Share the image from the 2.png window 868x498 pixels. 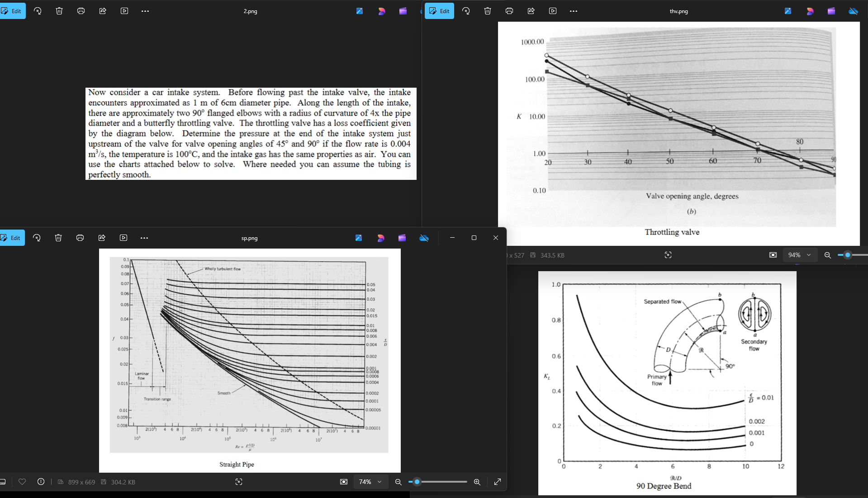[x=103, y=11]
